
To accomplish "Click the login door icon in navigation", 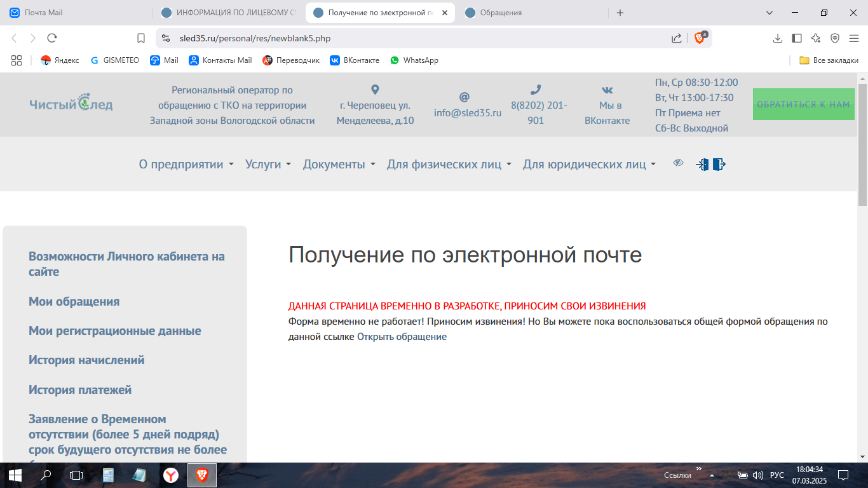I will point(702,165).
